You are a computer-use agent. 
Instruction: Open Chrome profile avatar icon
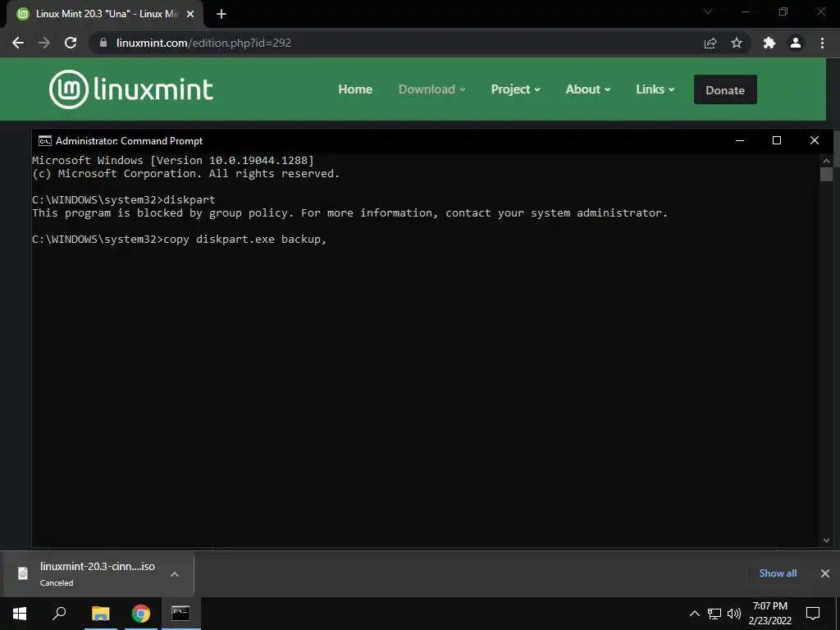click(796, 43)
